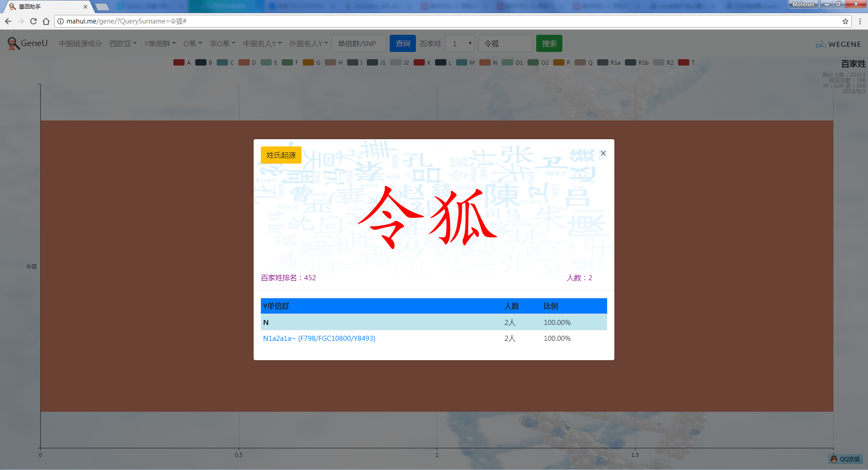Screen dimensions: 868x470
Task: Click the yellow 姓氏起源 button
Action: click(281, 155)
